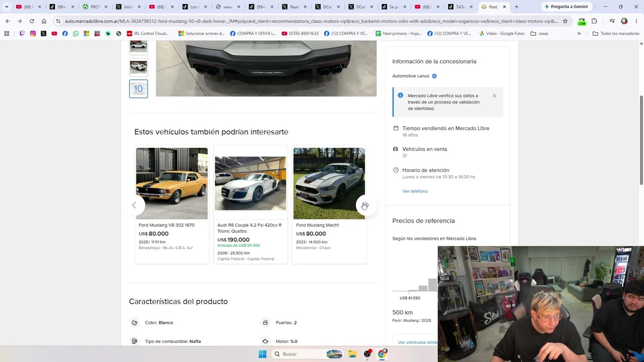Viewport: 644px width, 362px height.
Task: Open the YouTube bookmark icon
Action: click(54, 33)
